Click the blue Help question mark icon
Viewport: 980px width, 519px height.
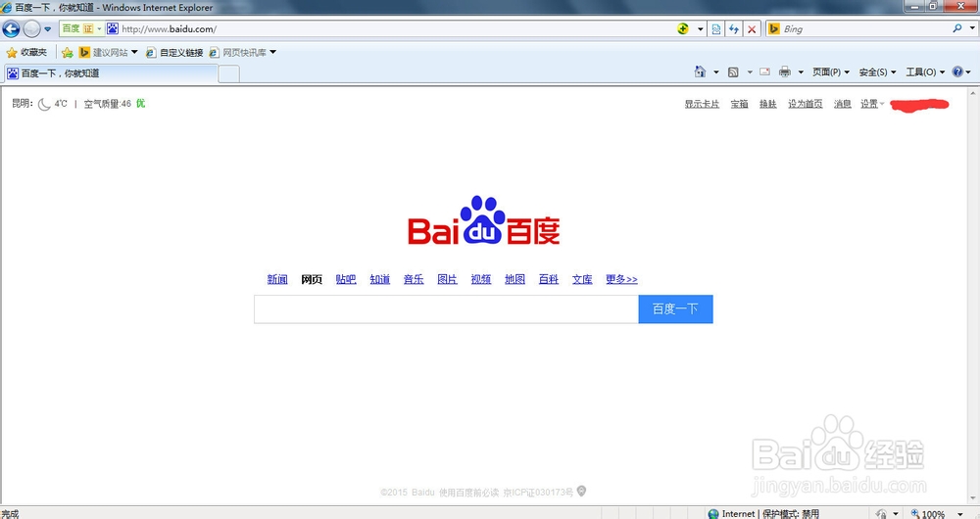pos(957,71)
